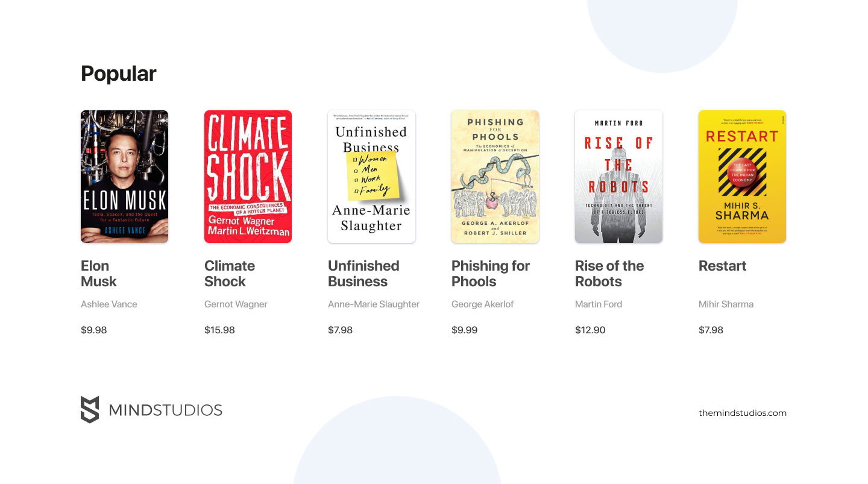Open the Unfinished Business cover image
Image resolution: width=868 pixels, height=484 pixels.
[x=371, y=177]
